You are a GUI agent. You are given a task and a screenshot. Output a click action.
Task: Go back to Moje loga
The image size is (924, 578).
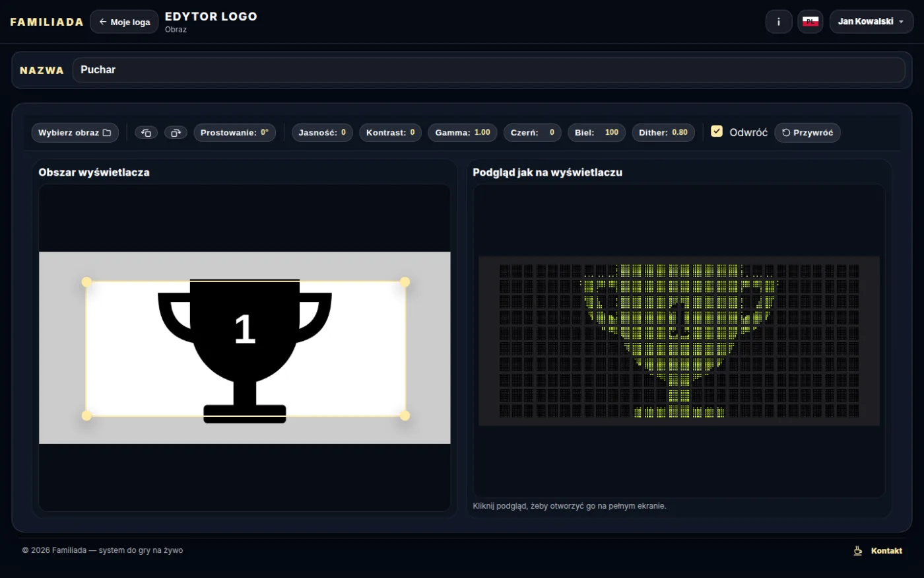124,22
